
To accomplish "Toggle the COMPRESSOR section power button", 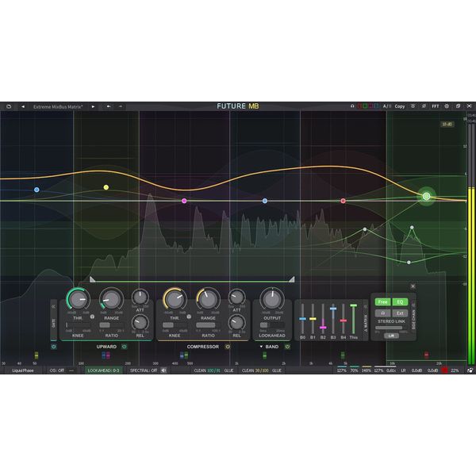I will 227,347.
